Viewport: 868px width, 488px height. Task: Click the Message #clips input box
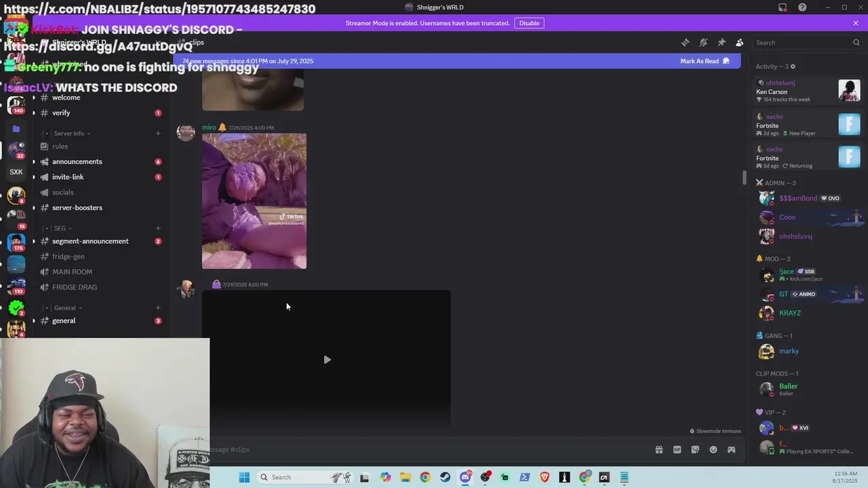427,449
